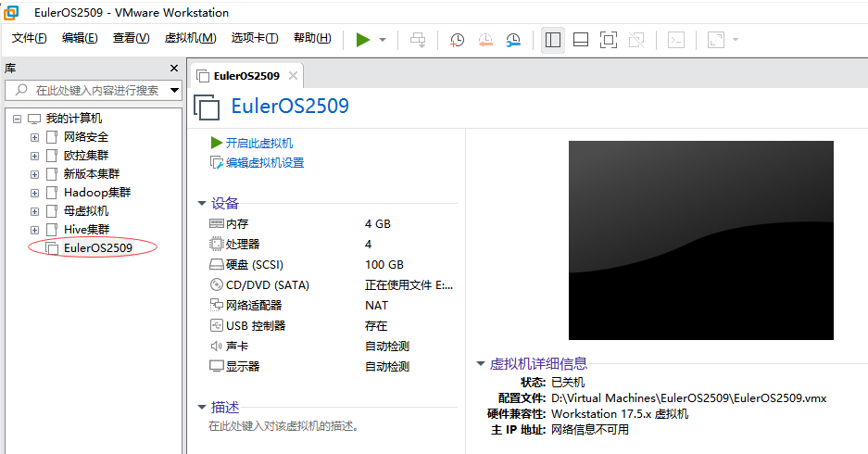Open the 查看(V) menu
Screen dimensions: 868x454
[132, 38]
